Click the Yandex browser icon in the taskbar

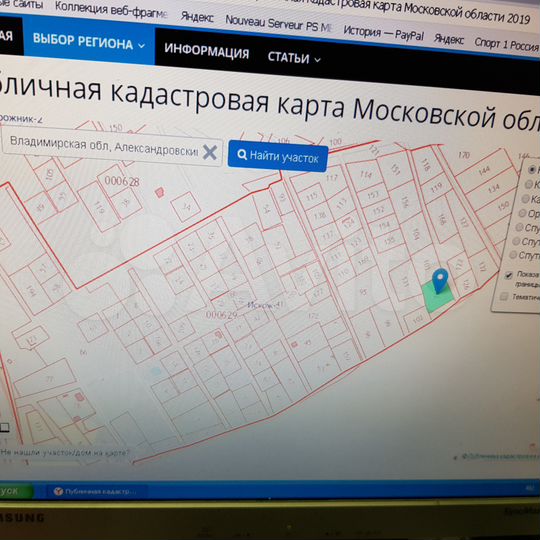(x=58, y=491)
